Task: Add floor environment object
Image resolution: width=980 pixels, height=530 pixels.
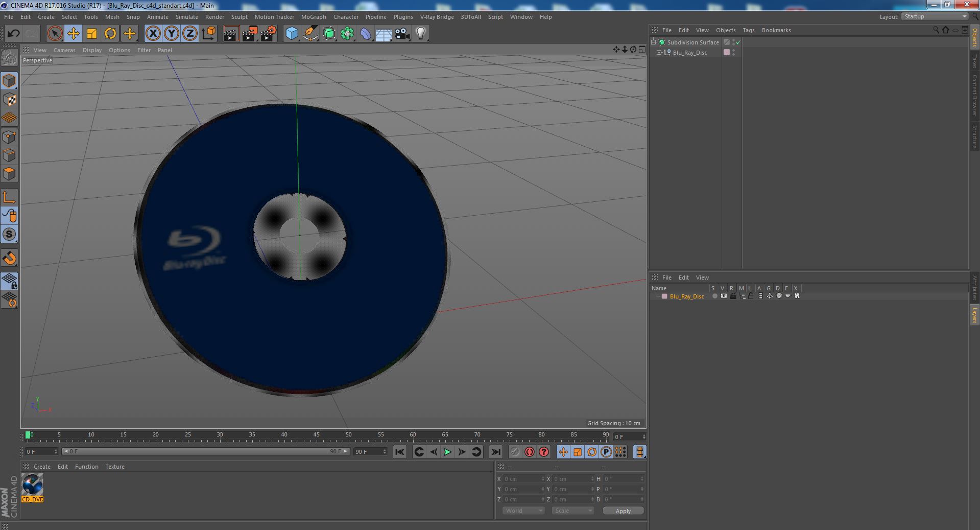Action: (x=384, y=34)
